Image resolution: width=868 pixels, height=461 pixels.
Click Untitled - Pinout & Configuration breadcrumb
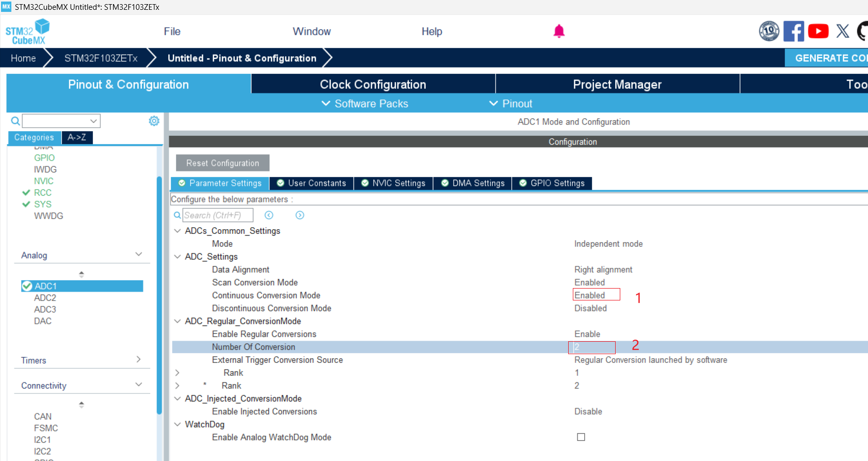tap(242, 58)
